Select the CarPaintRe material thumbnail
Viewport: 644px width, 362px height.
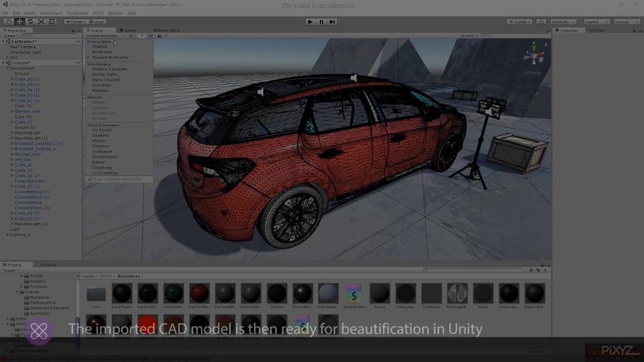(x=200, y=294)
